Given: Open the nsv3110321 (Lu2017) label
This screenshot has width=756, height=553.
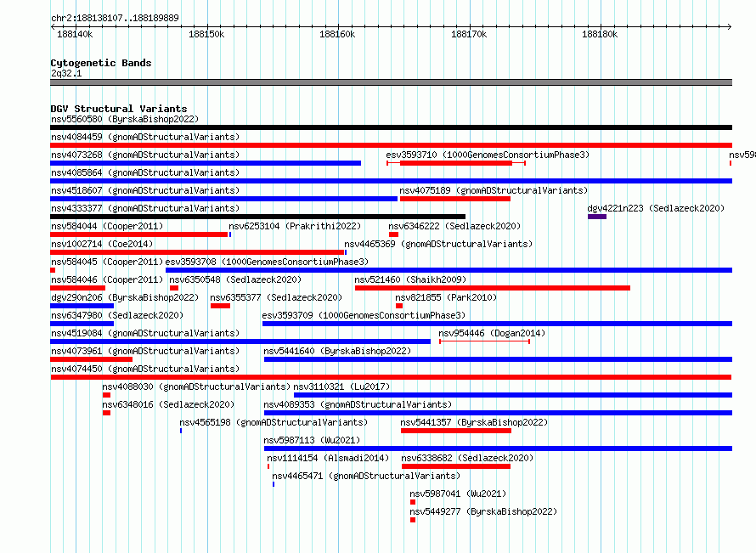Looking at the screenshot, I should (x=341, y=387).
